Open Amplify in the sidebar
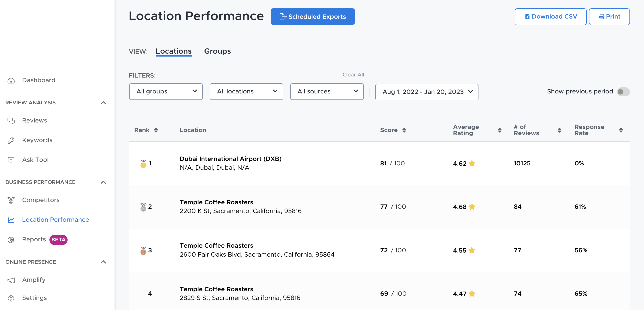Screen dimensions: 644x310 click(34, 280)
